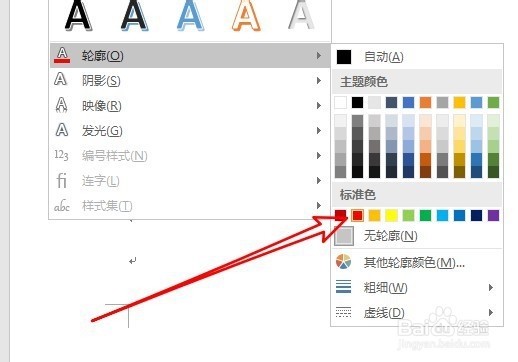The height and width of the screenshot is (362, 518).
Task: Expand the arrow beside 样式集(T)
Action: point(319,205)
